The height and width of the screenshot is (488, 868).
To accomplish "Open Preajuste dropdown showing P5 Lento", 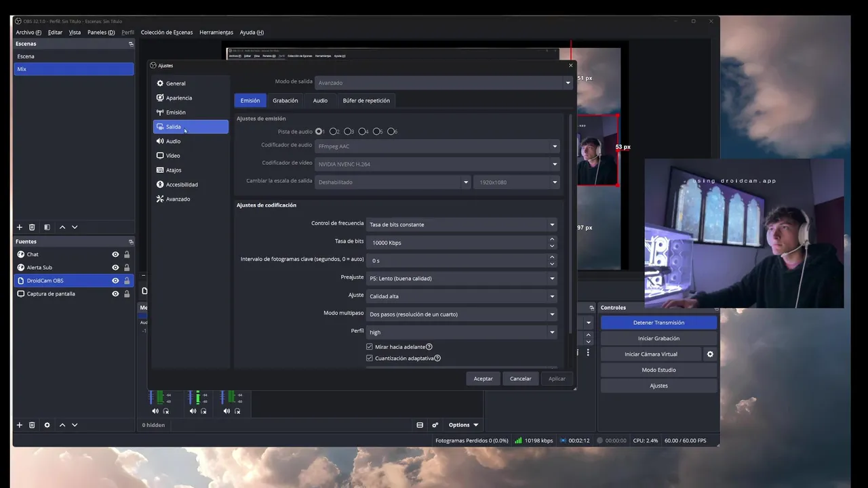I will tap(462, 279).
